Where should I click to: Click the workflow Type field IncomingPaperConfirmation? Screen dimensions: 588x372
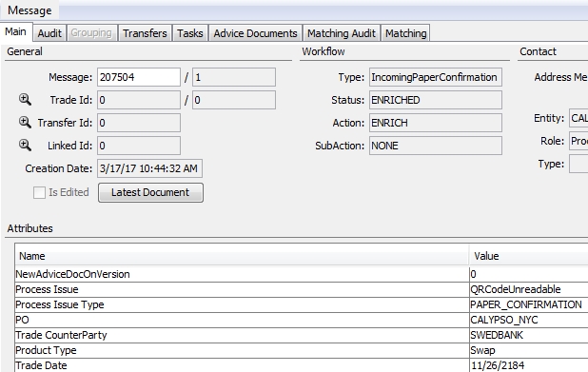[436, 77]
